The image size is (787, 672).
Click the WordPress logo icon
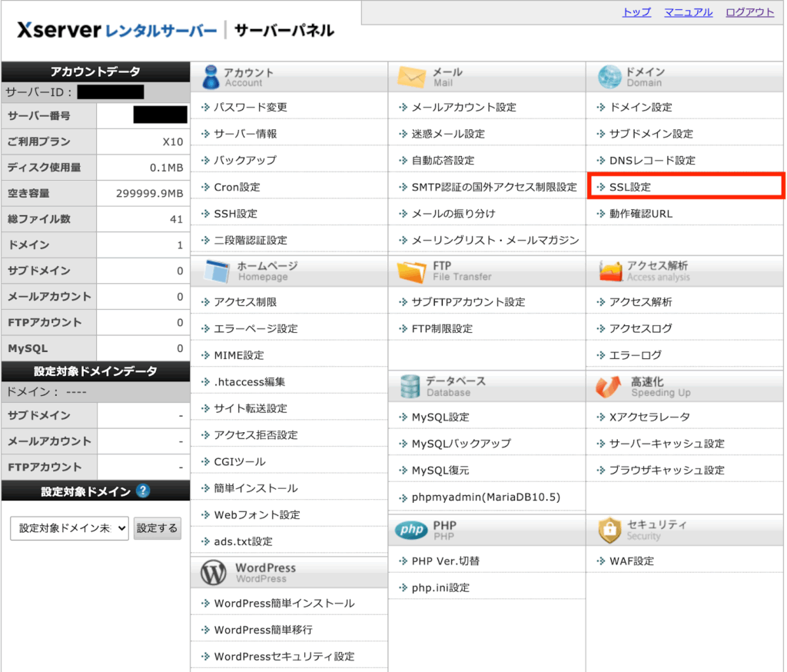(x=214, y=573)
